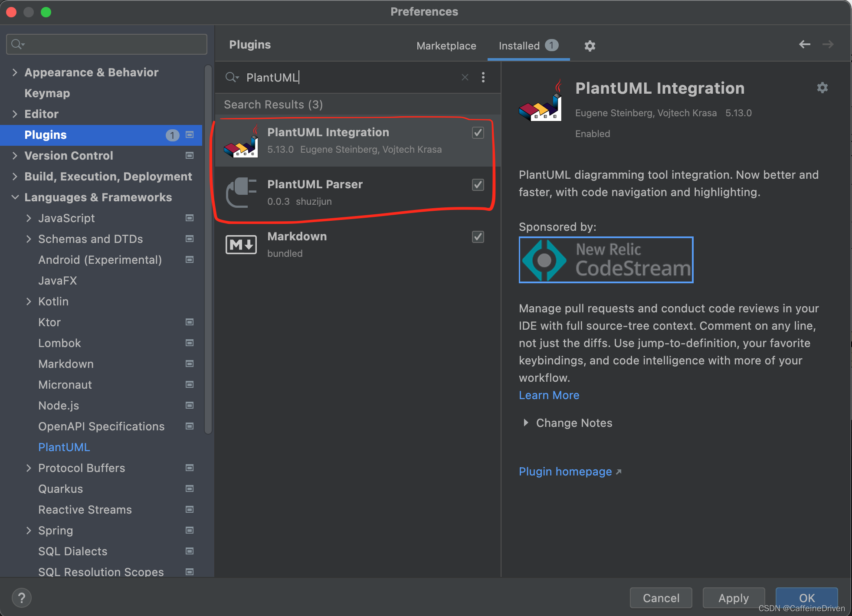Click the PlantUML Parser plug icon
Screen dimensions: 852x616
click(x=241, y=193)
